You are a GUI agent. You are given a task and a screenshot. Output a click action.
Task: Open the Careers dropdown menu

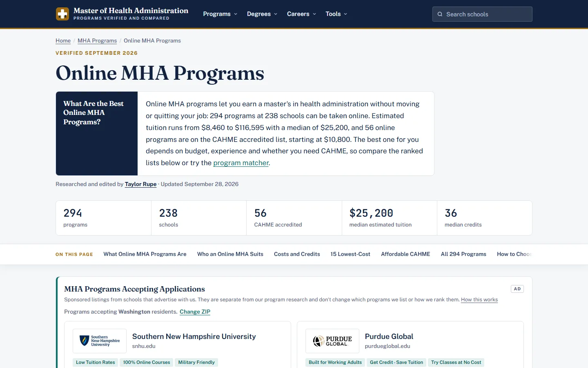pyautogui.click(x=302, y=14)
